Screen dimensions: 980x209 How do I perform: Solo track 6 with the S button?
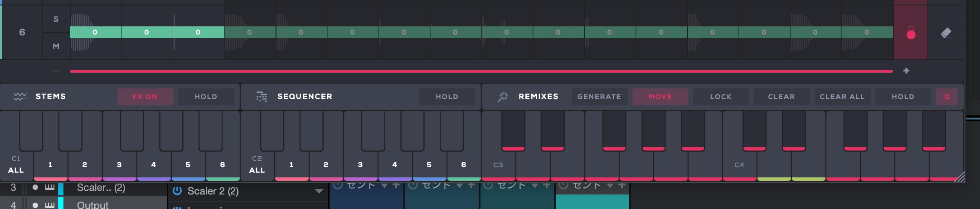click(56, 19)
